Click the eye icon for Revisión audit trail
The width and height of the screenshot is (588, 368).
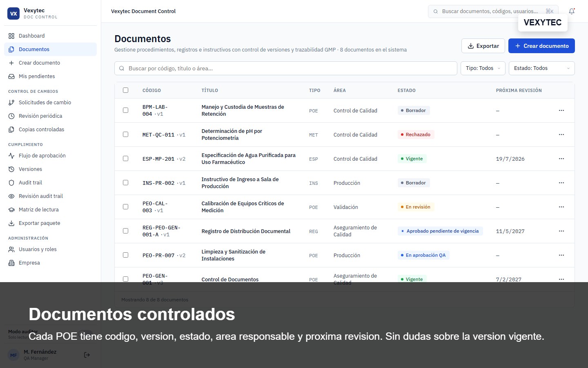[x=11, y=196]
